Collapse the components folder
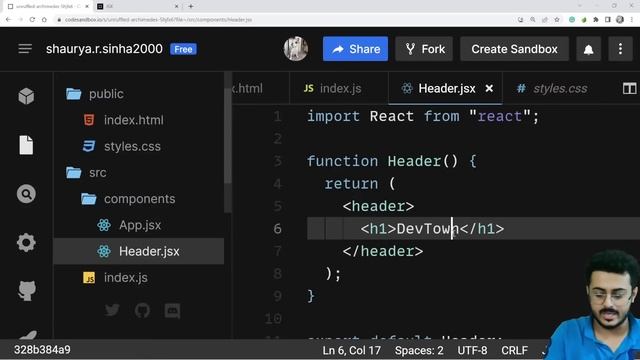Viewport: 640px width, 360px height. 138,199
